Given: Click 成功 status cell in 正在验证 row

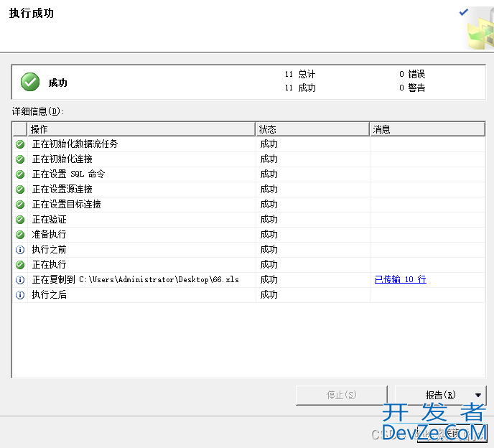Looking at the screenshot, I should 269,219.
